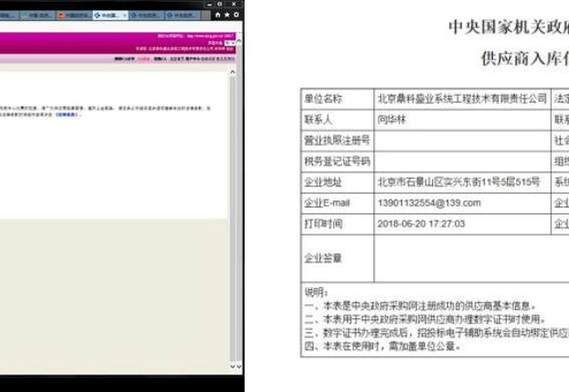Open a new tab with the blank tab button

pyautogui.click(x=205, y=15)
